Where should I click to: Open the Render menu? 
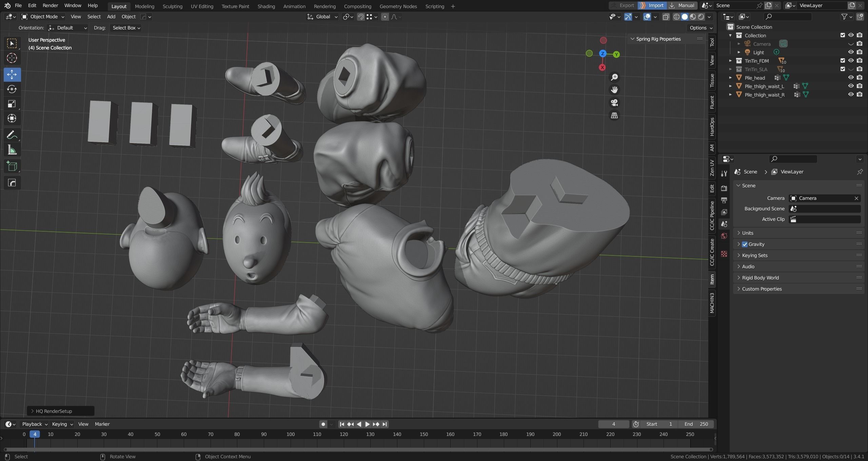point(50,5)
